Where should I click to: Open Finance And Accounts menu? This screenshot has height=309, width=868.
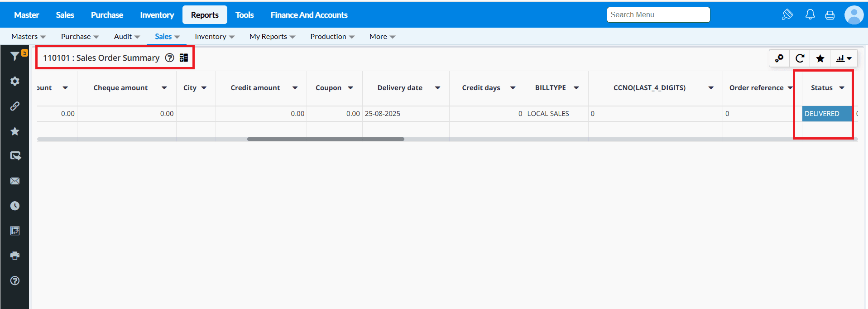click(x=309, y=15)
